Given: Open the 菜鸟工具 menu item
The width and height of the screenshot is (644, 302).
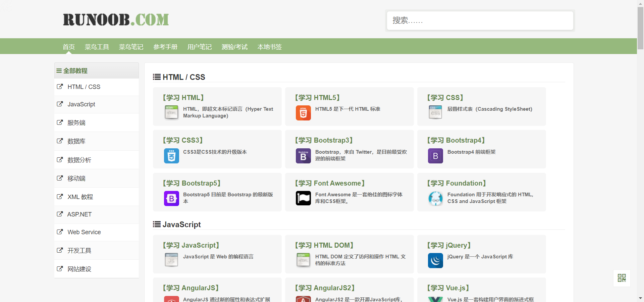Looking at the screenshot, I should tap(97, 47).
